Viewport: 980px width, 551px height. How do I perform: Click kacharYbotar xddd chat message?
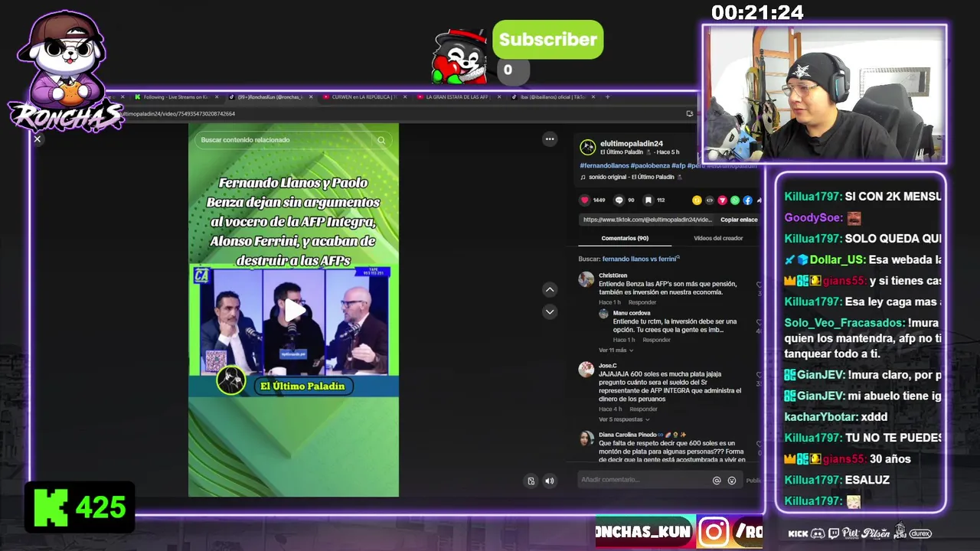[x=835, y=417]
